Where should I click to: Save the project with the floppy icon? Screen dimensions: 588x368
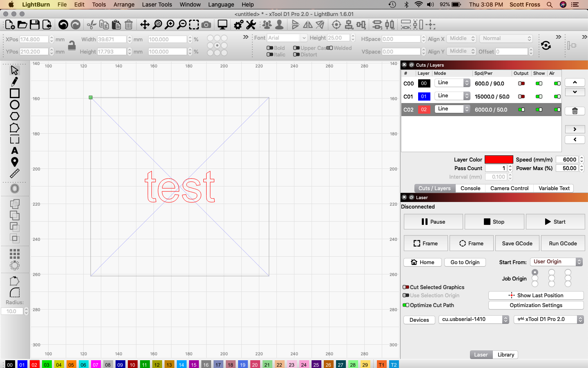pos(35,25)
